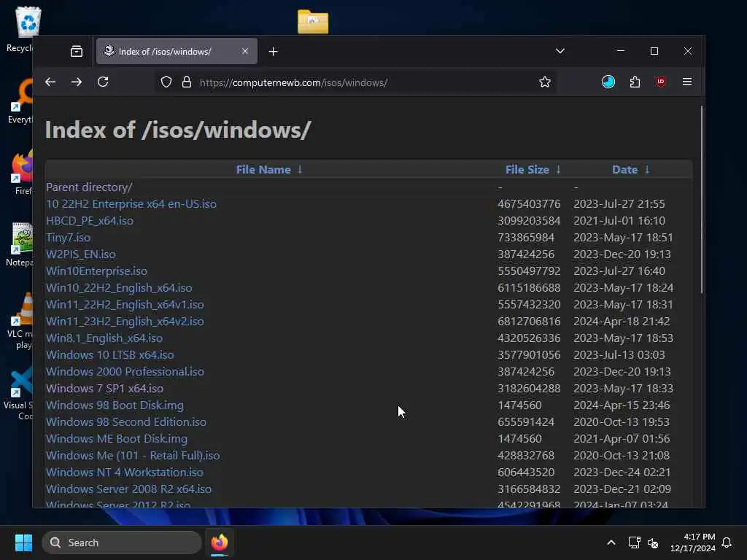Viewport: 747px width, 560px height.
Task: Switch to the 'Index of /isos/windows/' tab
Action: tap(177, 52)
